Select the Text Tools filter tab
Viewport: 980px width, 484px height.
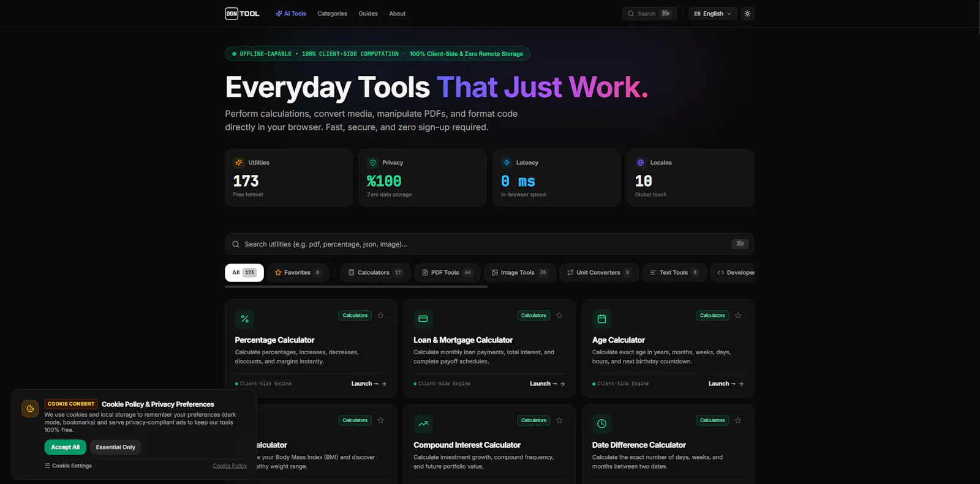tap(674, 273)
